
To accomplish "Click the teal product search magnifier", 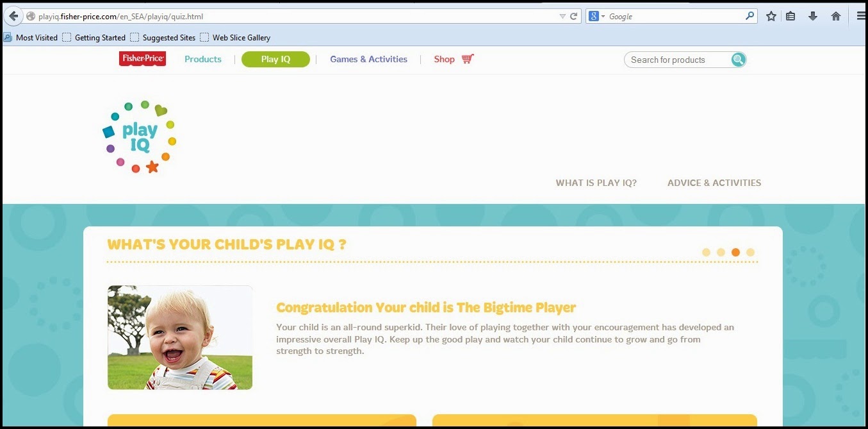I will [x=739, y=60].
